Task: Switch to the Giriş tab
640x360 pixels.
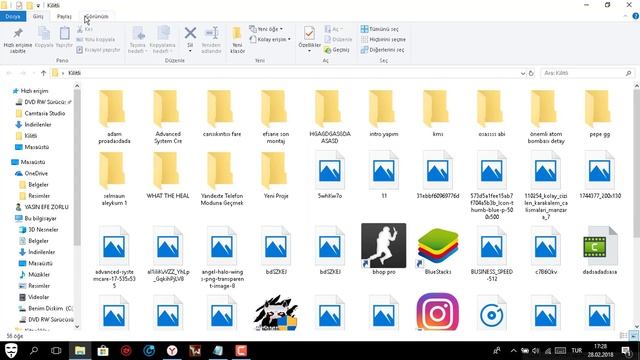Action: pyautogui.click(x=38, y=16)
